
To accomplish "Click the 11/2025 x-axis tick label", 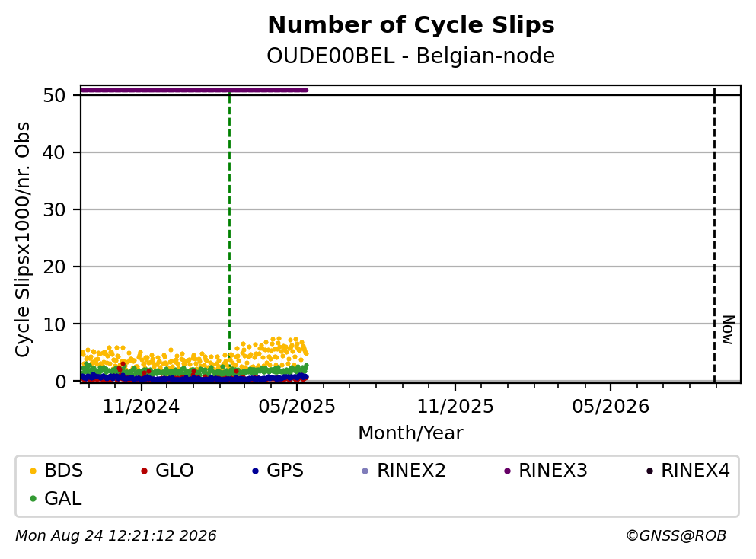I will pyautogui.click(x=455, y=407).
